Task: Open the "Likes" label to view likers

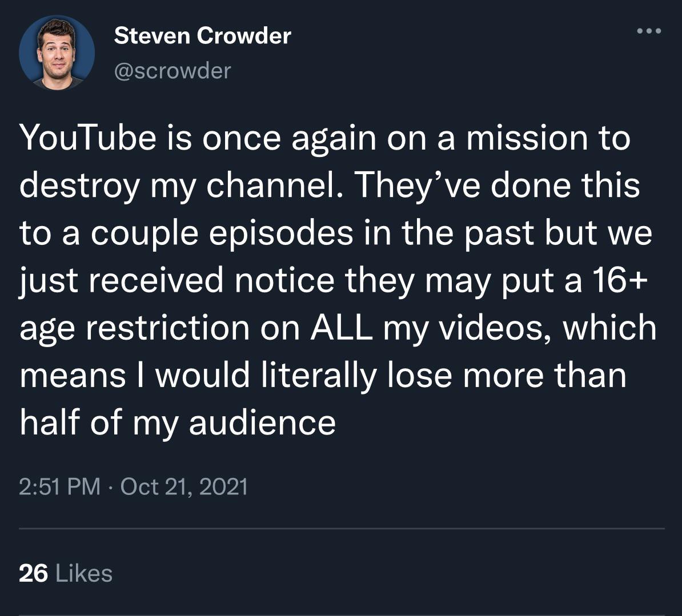Action: 85,573
